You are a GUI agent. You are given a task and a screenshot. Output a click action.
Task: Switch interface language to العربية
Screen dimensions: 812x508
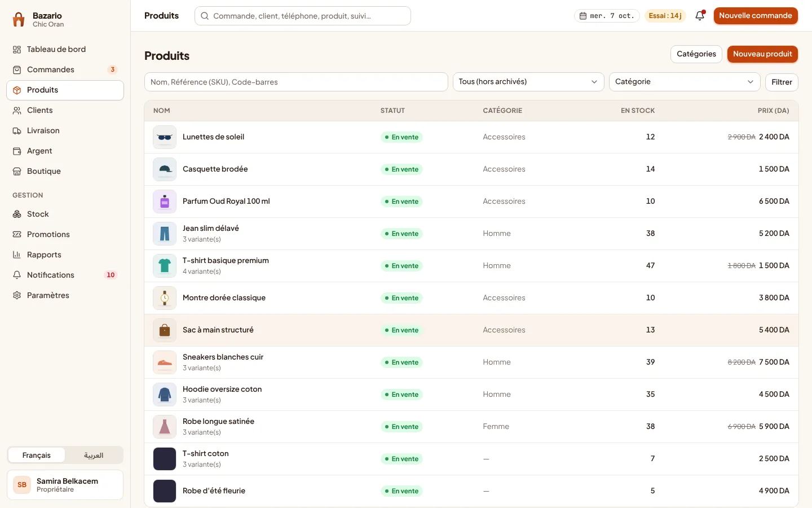tap(94, 456)
